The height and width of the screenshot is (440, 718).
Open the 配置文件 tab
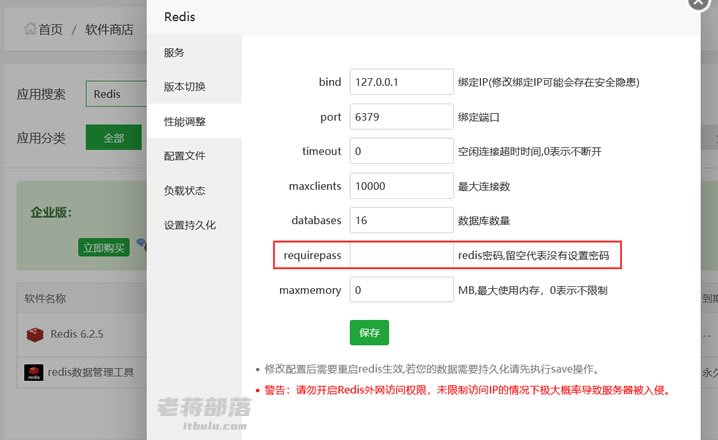click(x=185, y=156)
